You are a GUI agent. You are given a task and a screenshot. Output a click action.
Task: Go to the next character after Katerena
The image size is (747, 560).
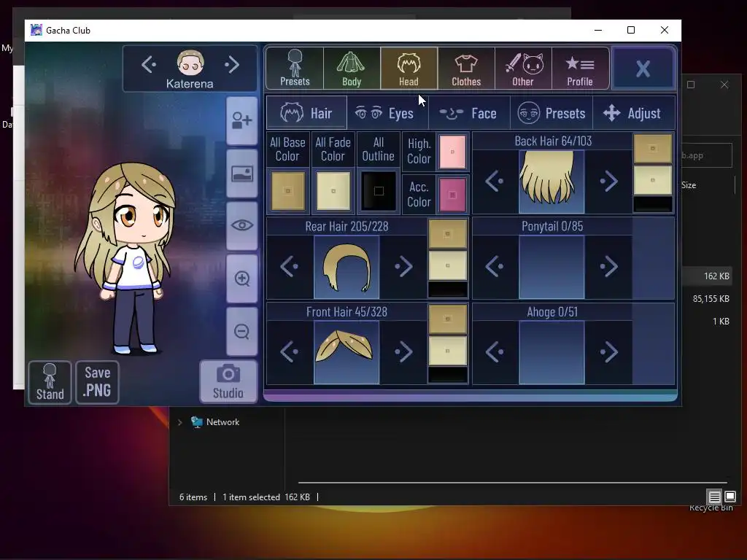click(231, 64)
